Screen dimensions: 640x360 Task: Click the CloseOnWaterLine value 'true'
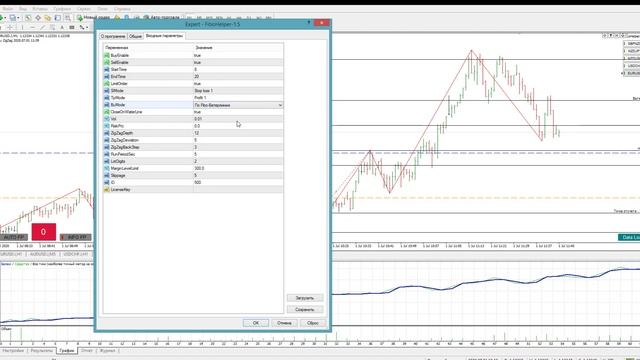pyautogui.click(x=198, y=112)
